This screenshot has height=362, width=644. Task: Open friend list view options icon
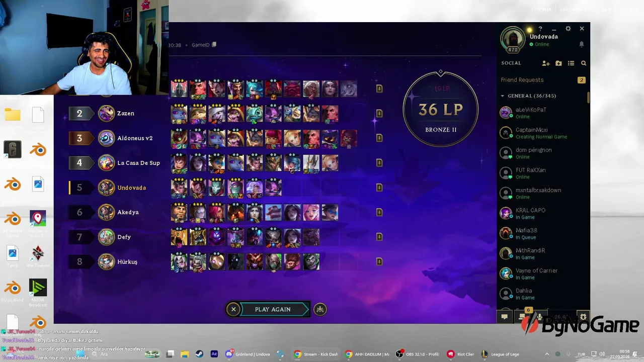click(571, 63)
